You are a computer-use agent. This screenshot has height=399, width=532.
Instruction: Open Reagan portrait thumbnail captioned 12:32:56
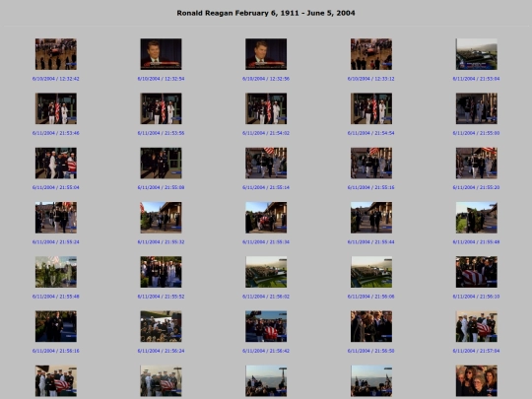coord(266,54)
